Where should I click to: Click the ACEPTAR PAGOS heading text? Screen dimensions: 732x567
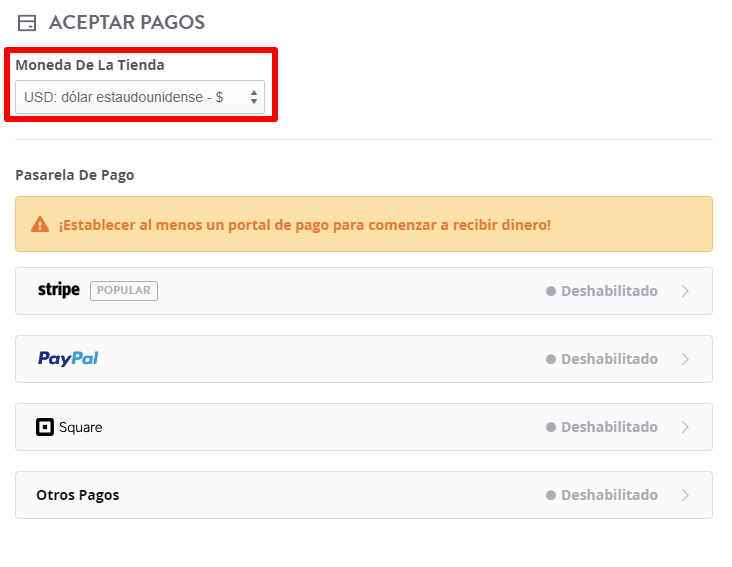pos(127,22)
